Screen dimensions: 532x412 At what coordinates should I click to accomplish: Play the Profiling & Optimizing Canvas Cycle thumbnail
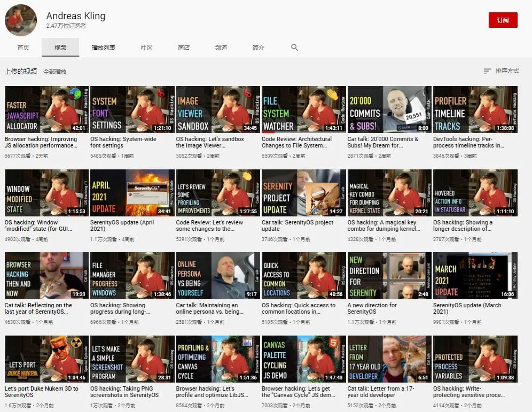click(218, 359)
